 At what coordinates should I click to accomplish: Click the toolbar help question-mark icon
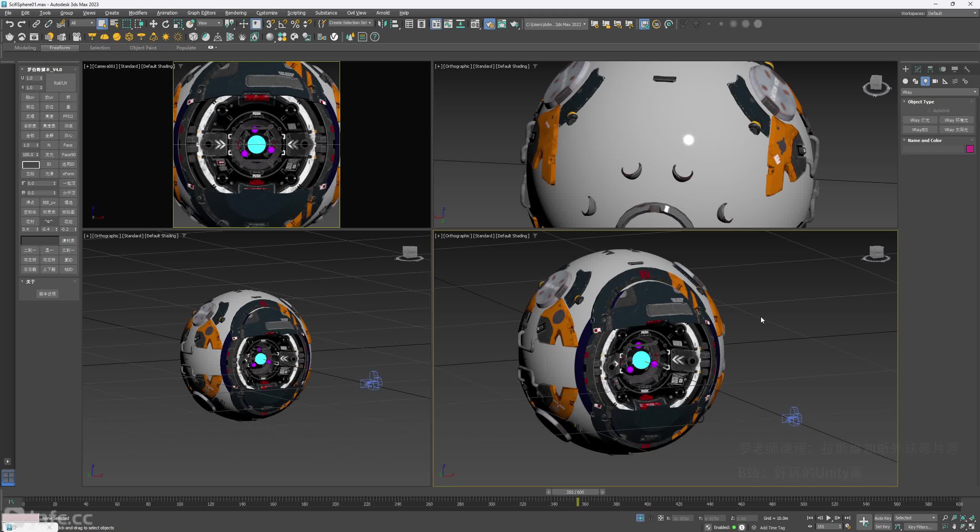click(x=375, y=37)
